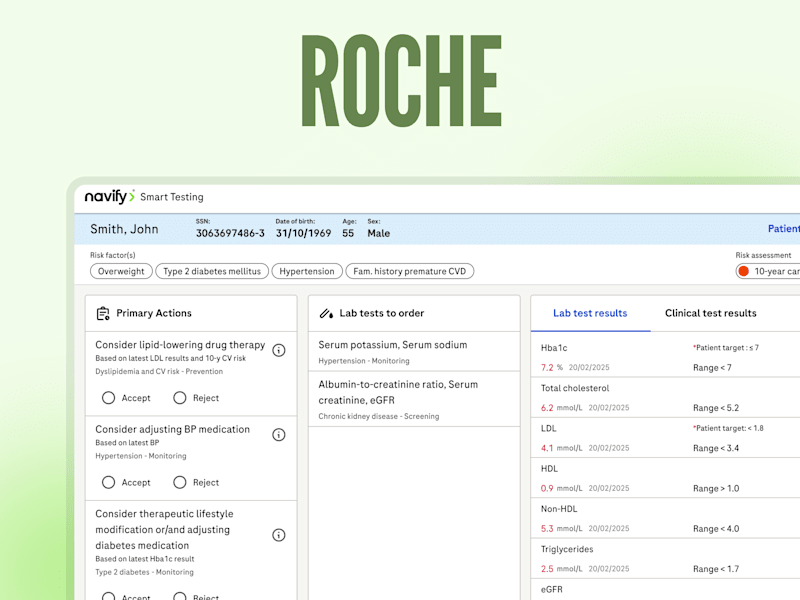The width and height of the screenshot is (800, 600).
Task: Select the Hypertension risk factor chip
Action: pyautogui.click(x=307, y=271)
